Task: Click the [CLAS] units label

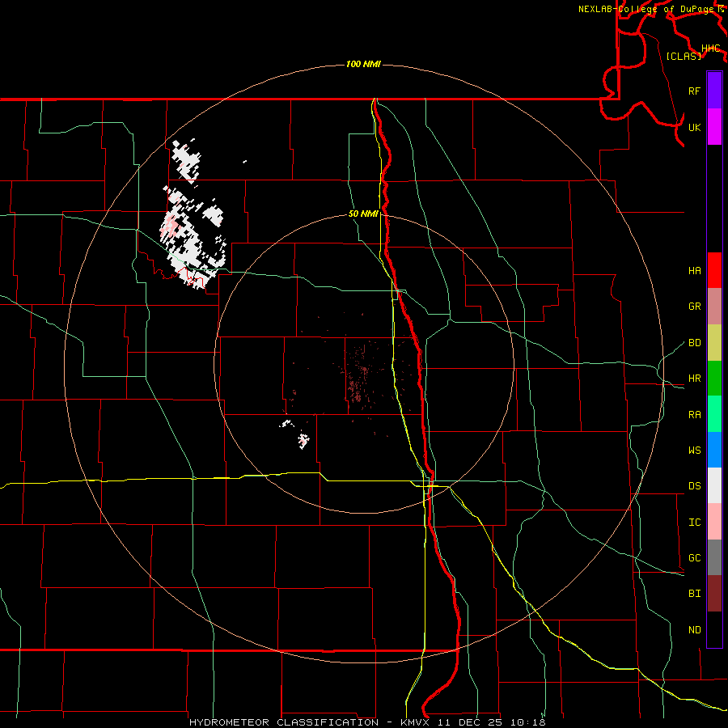Action: pos(684,56)
